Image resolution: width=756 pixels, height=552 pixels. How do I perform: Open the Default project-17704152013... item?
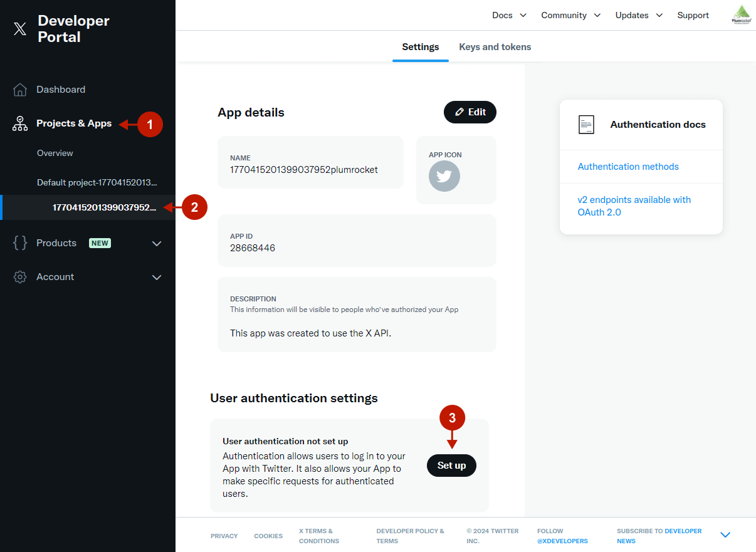click(x=97, y=182)
